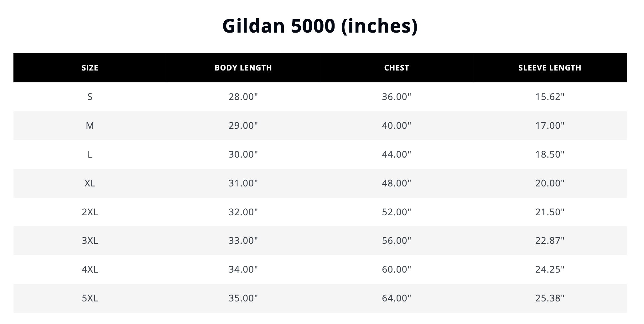644x324 pixels.
Task: Select the S size row label
Action: [90, 97]
